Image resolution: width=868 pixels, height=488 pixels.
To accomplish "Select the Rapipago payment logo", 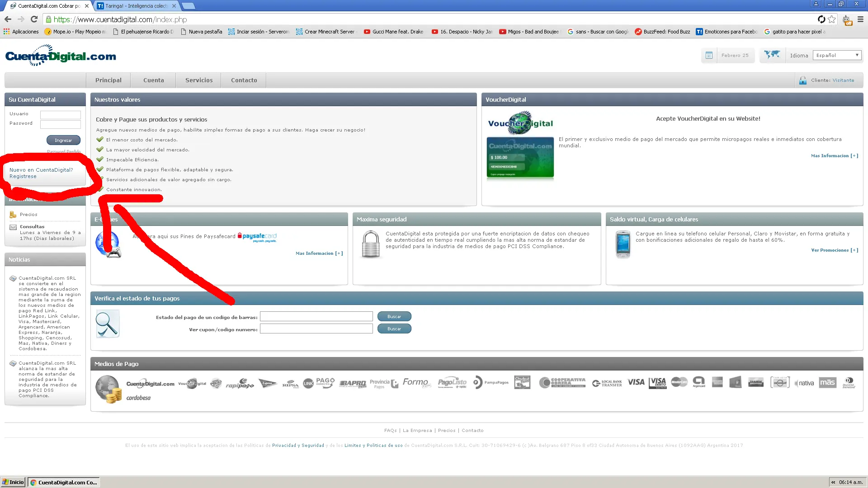I will pos(240,383).
